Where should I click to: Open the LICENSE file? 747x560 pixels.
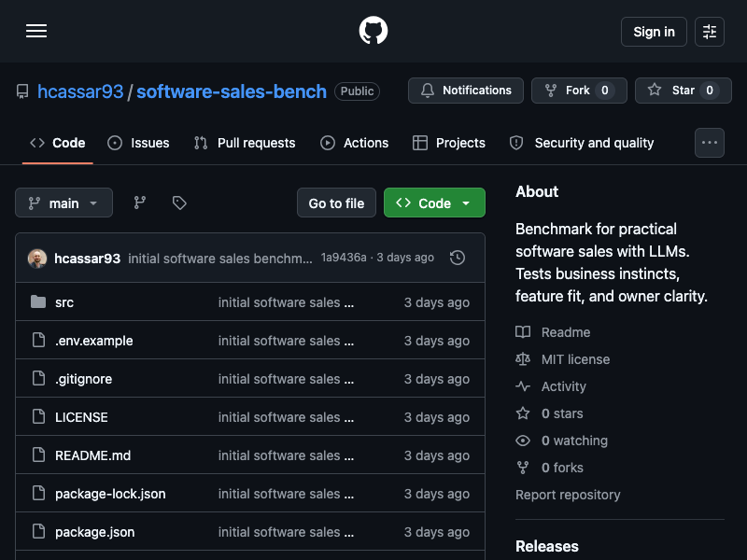[x=81, y=417]
